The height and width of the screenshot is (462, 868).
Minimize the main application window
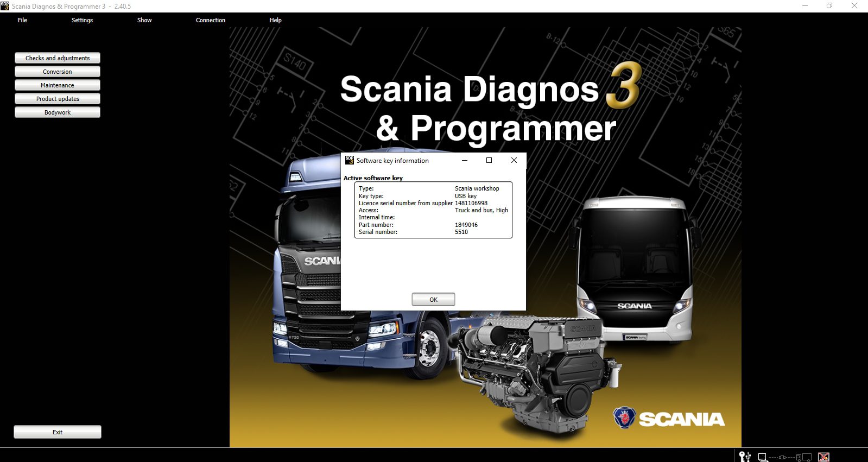click(805, 6)
